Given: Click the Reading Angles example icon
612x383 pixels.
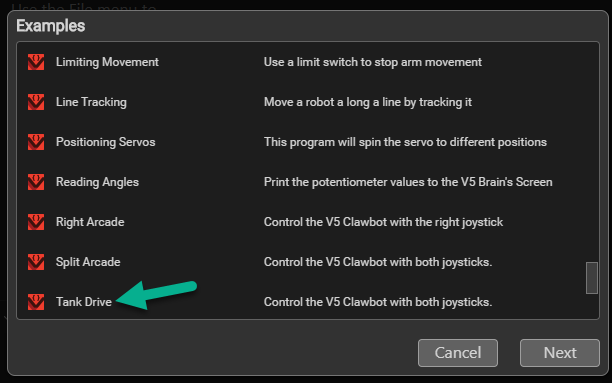Looking at the screenshot, I should point(36,182).
